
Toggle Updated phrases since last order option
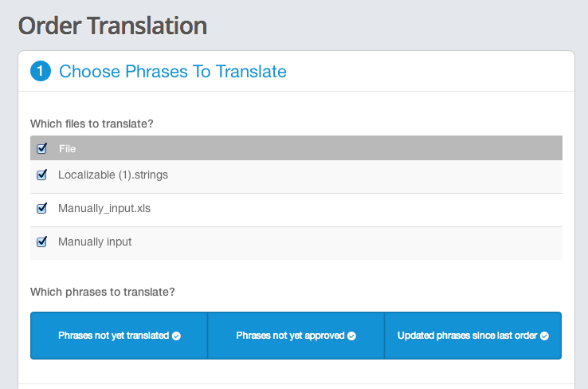point(473,336)
